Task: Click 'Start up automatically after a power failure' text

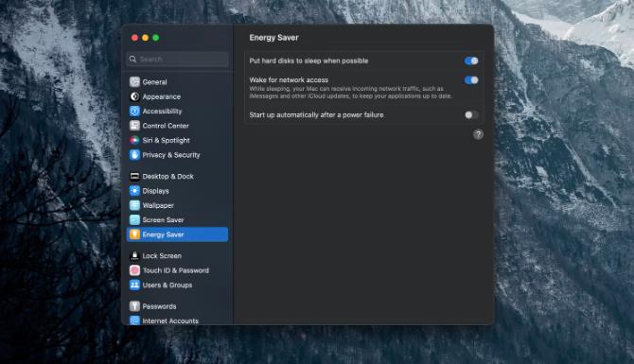Action: [316, 115]
